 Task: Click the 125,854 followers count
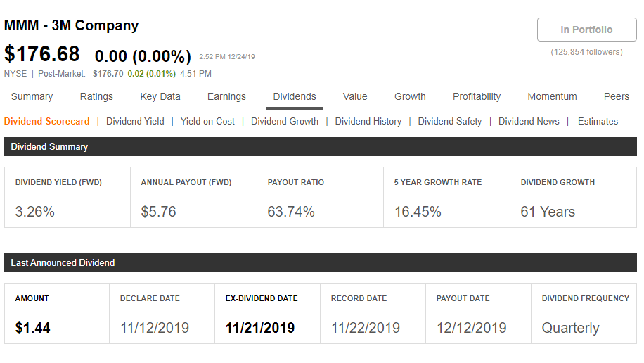pyautogui.click(x=586, y=52)
